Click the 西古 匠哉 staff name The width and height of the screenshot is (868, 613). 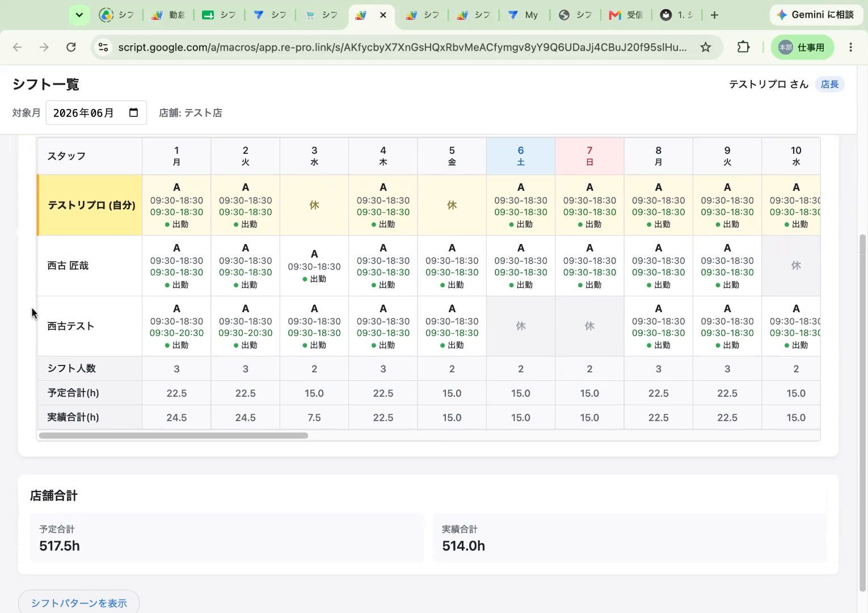[68, 266]
